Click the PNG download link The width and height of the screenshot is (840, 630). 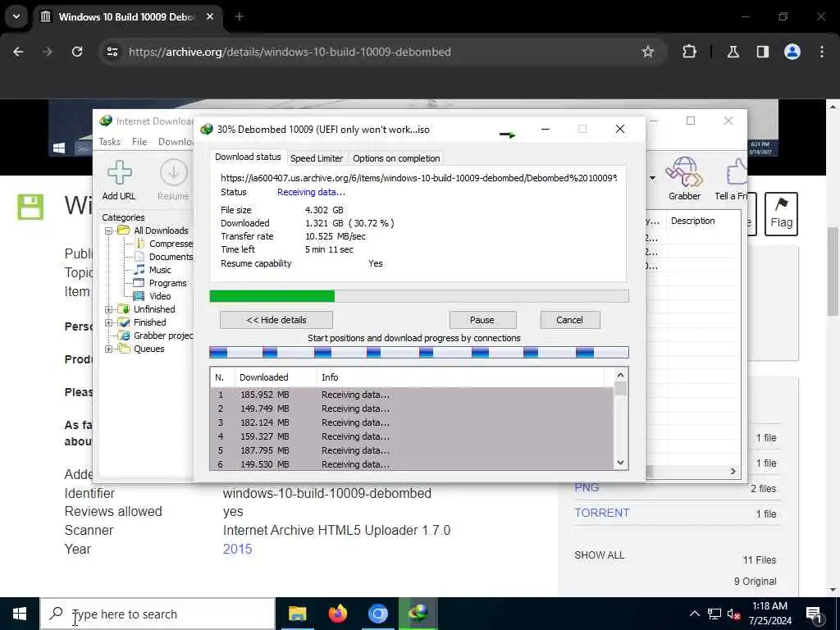coord(587,487)
